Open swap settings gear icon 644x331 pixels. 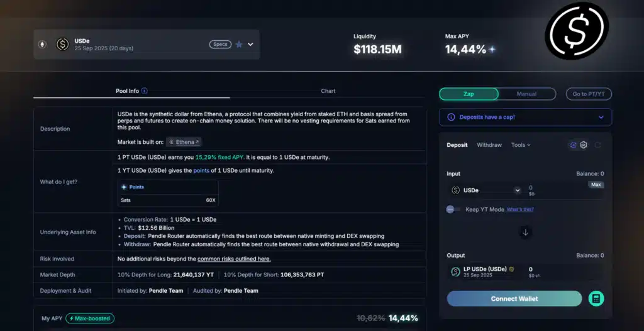[x=584, y=145]
